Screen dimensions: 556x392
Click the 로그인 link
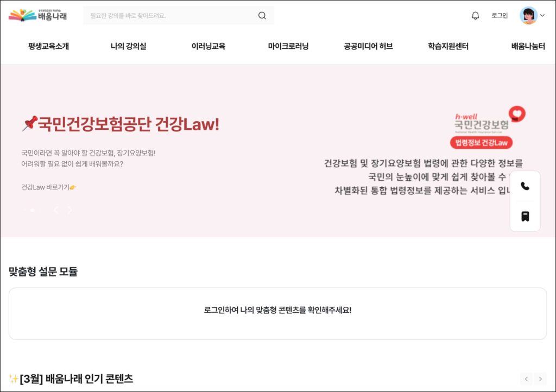(x=500, y=16)
